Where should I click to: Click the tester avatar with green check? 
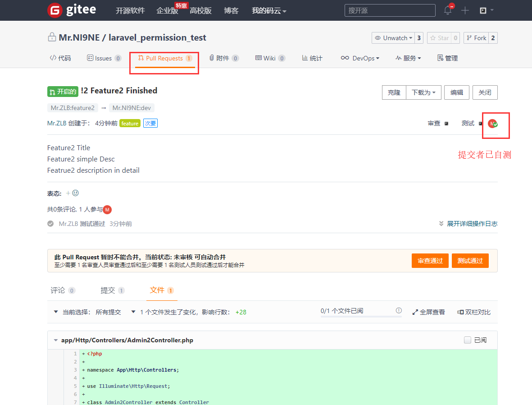click(493, 124)
